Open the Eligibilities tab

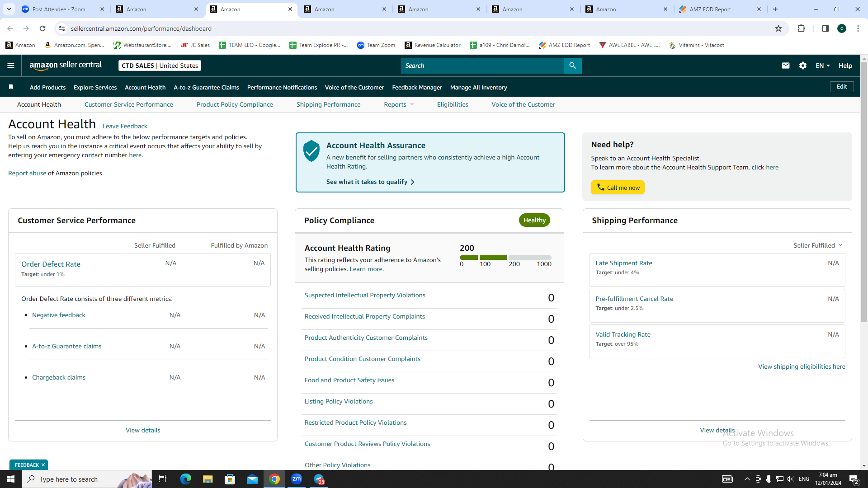pos(453,104)
